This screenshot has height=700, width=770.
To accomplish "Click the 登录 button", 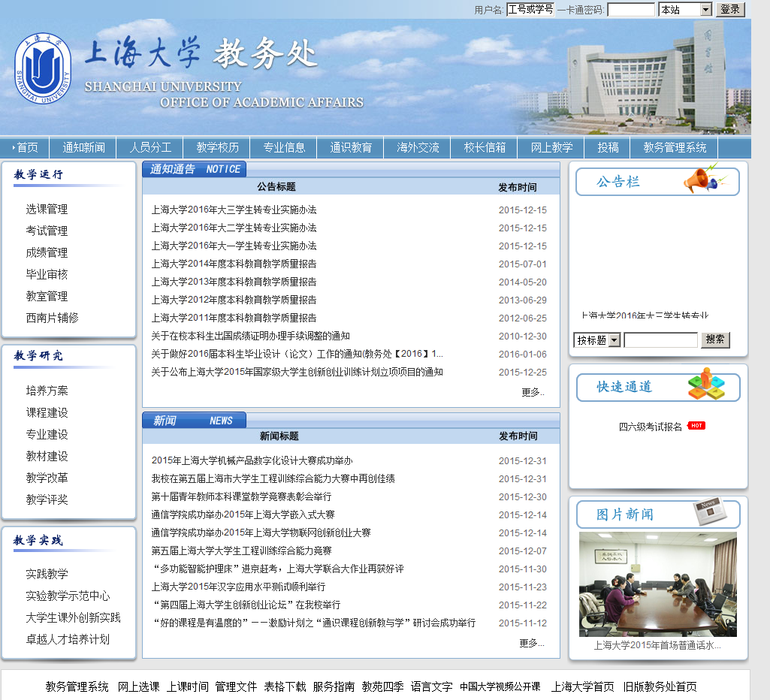I will point(730,9).
